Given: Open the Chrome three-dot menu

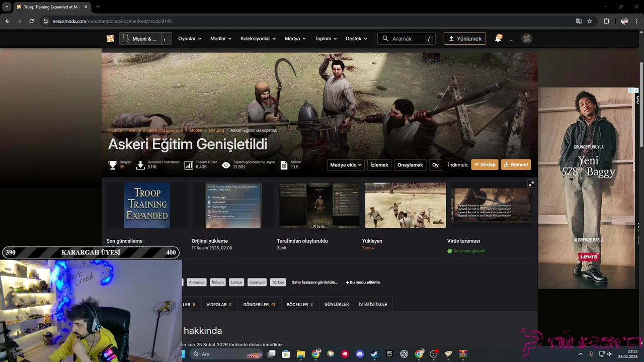Looking at the screenshot, I should click(636, 21).
